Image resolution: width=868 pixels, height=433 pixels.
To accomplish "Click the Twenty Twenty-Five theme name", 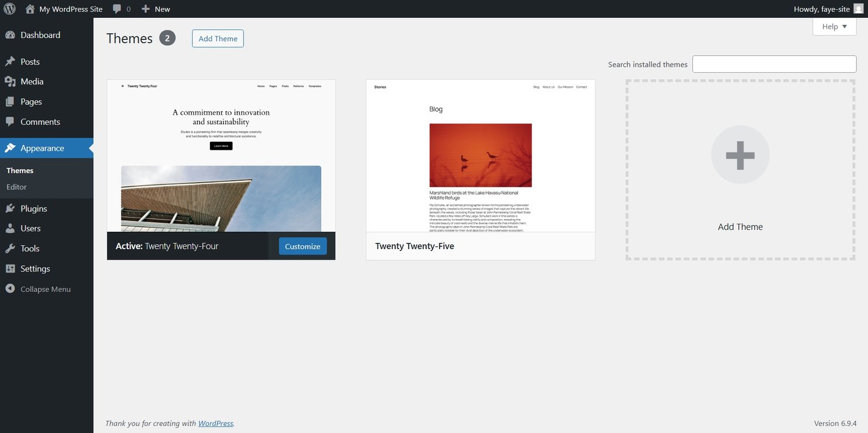I will click(414, 246).
